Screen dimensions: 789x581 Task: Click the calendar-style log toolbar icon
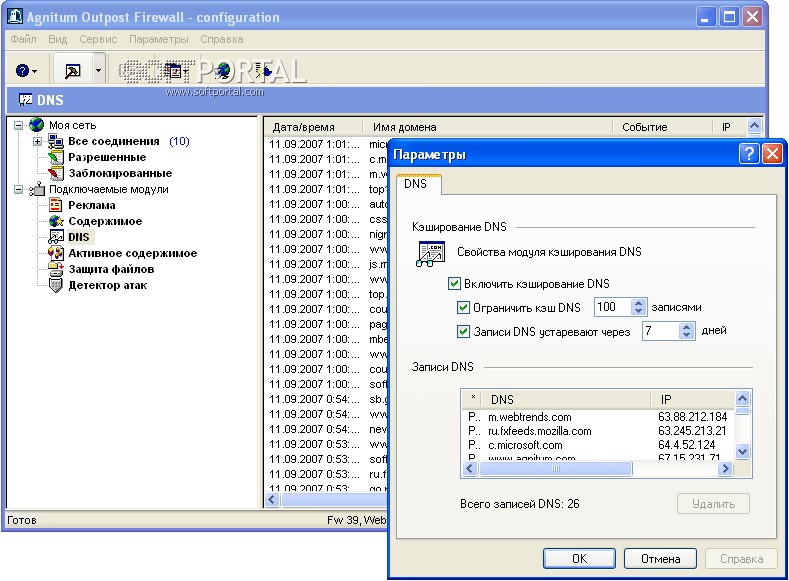coord(174,71)
